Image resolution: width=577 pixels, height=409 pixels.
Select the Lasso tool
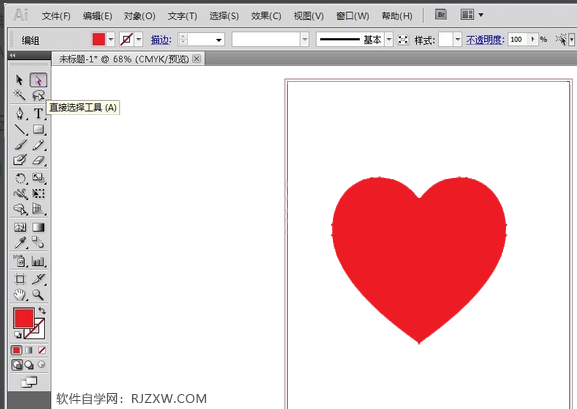(x=38, y=95)
